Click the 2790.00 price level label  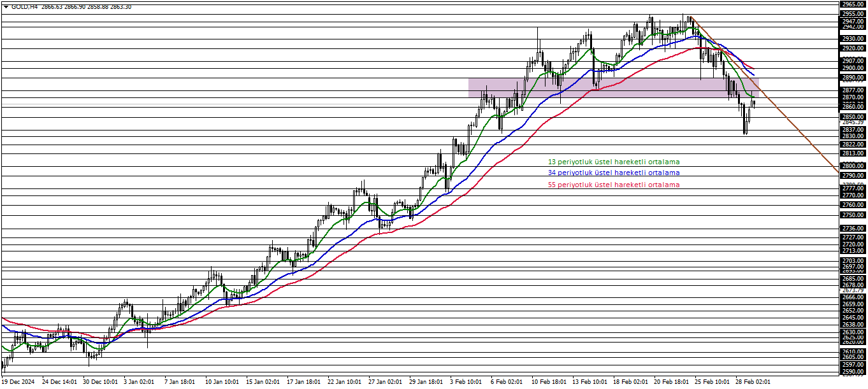[x=852, y=176]
